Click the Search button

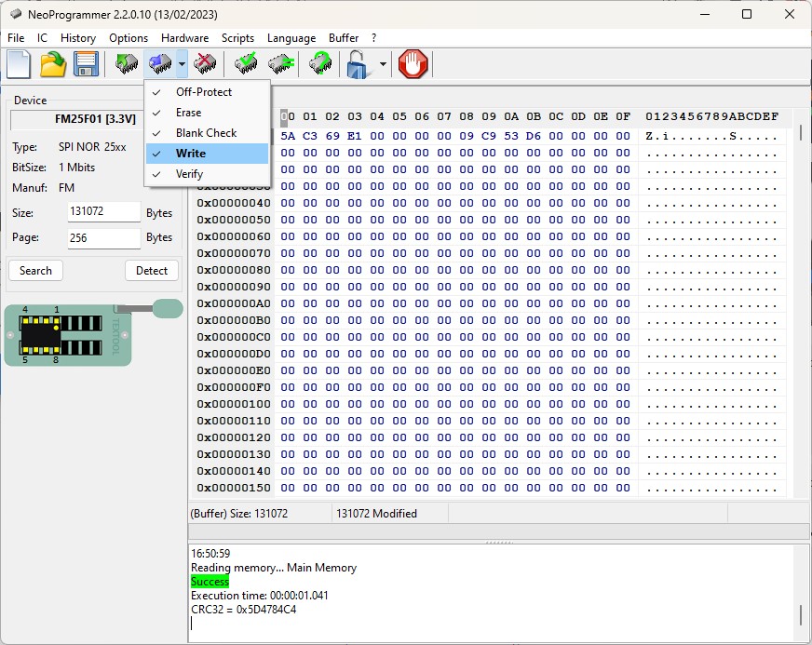click(35, 271)
